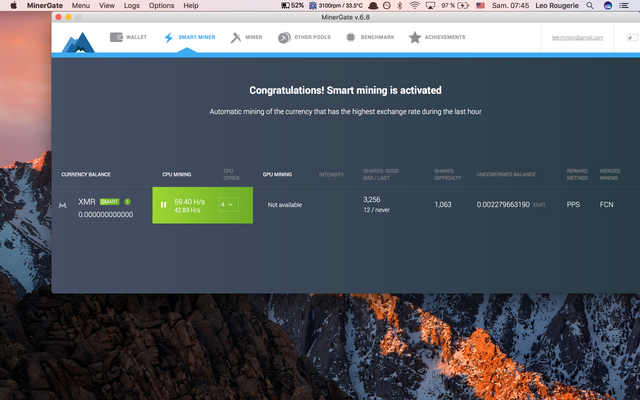Open the Menu menu bar item
The image size is (640, 400).
pos(81,5)
